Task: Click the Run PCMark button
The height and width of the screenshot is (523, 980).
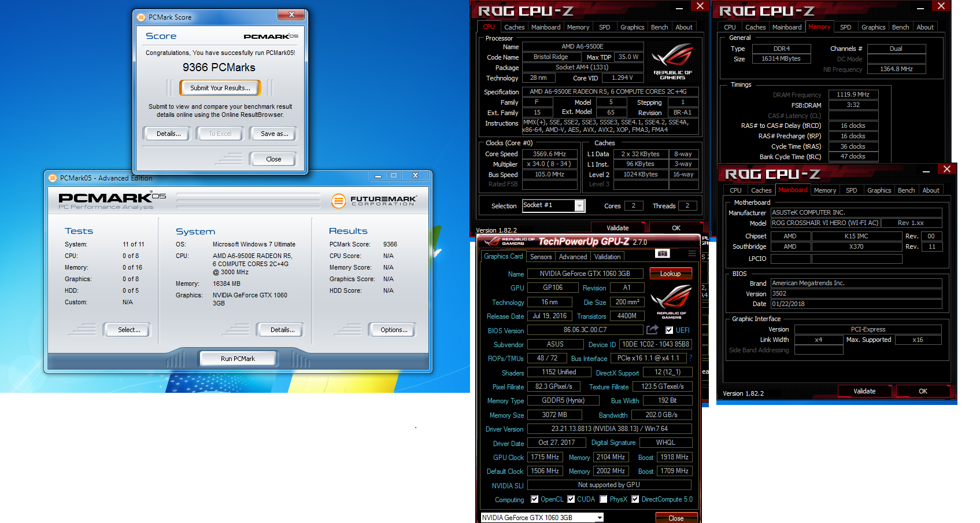Action: click(238, 359)
